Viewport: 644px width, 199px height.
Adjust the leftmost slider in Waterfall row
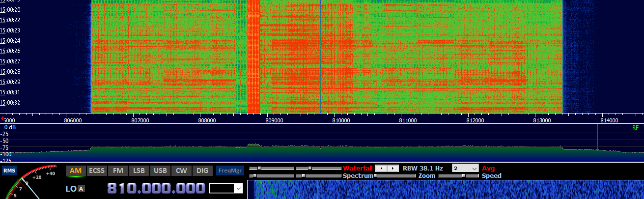coord(271,168)
